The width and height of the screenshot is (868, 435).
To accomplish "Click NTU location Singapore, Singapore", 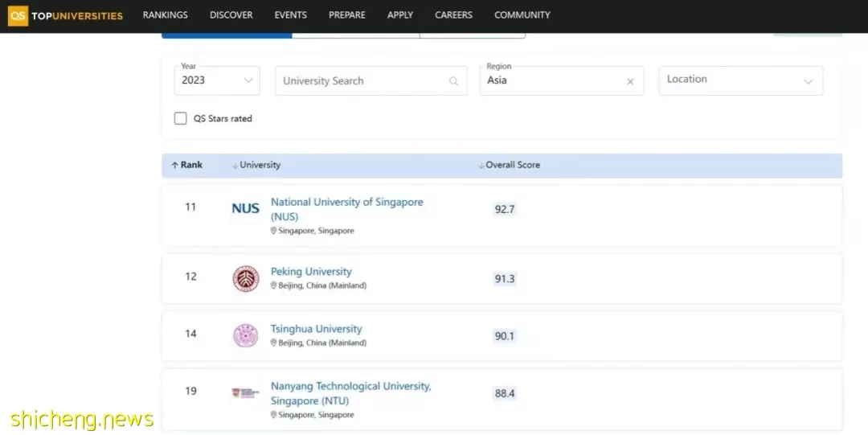I will tap(312, 415).
